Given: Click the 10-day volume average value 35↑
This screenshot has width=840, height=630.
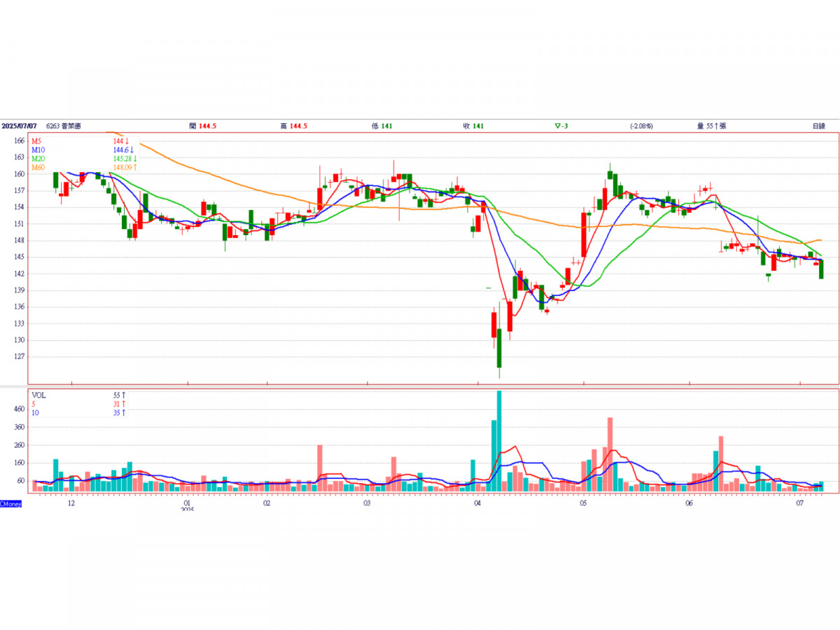Looking at the screenshot, I should (120, 412).
